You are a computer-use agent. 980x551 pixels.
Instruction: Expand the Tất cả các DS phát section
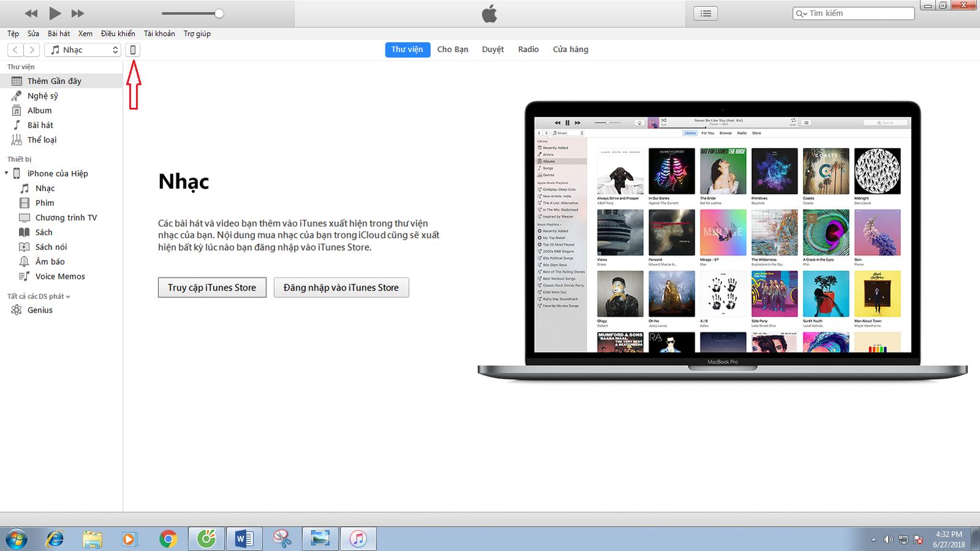pyautogui.click(x=39, y=297)
